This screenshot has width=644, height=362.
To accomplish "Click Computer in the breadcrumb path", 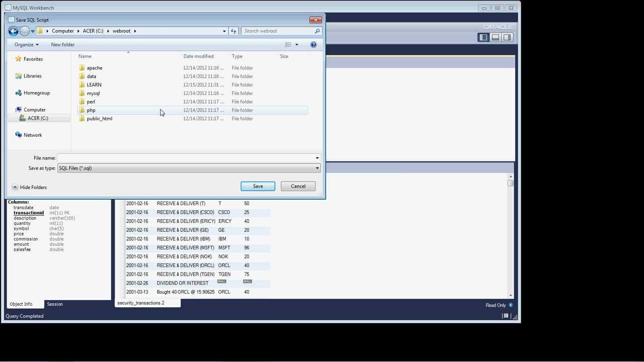I will (x=63, y=31).
